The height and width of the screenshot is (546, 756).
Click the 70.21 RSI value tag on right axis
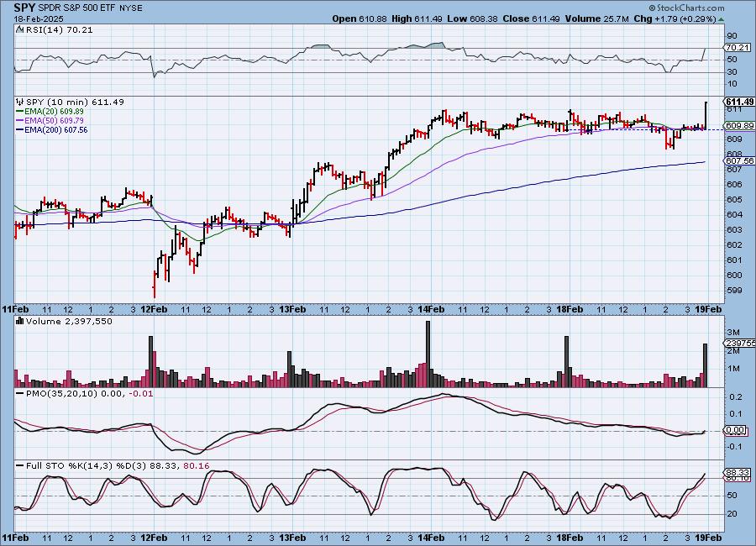(x=738, y=47)
